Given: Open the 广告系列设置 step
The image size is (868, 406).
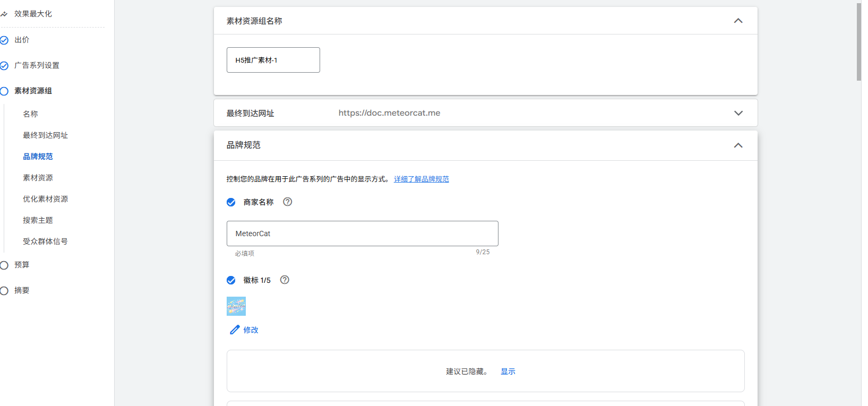Looking at the screenshot, I should (37, 65).
